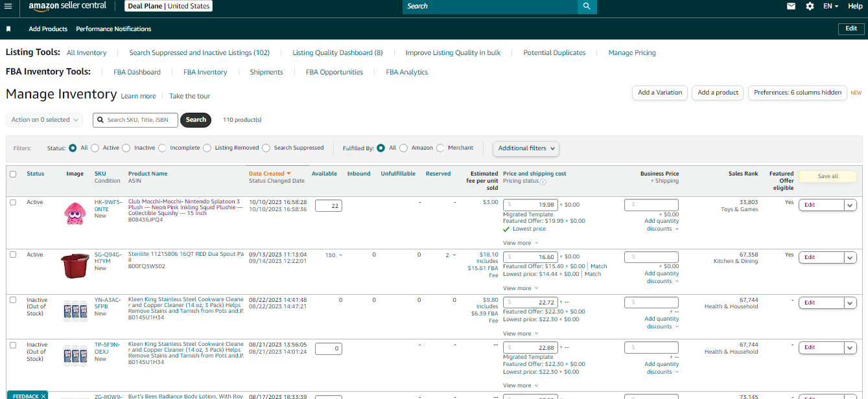Click the Help link
This screenshot has width=868, height=399.
pos(855,6)
